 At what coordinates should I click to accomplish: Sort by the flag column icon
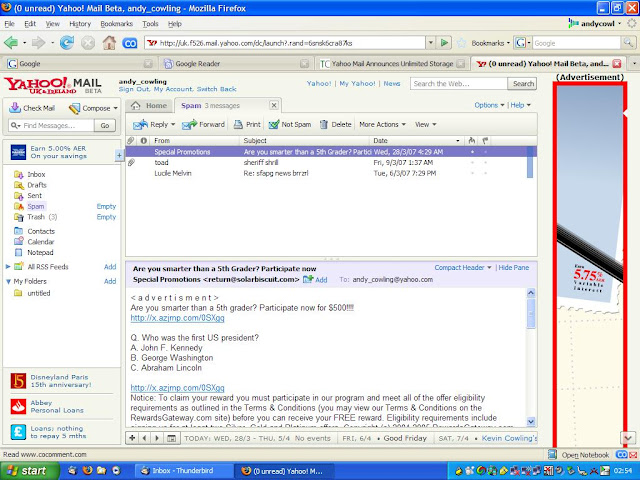(x=485, y=140)
